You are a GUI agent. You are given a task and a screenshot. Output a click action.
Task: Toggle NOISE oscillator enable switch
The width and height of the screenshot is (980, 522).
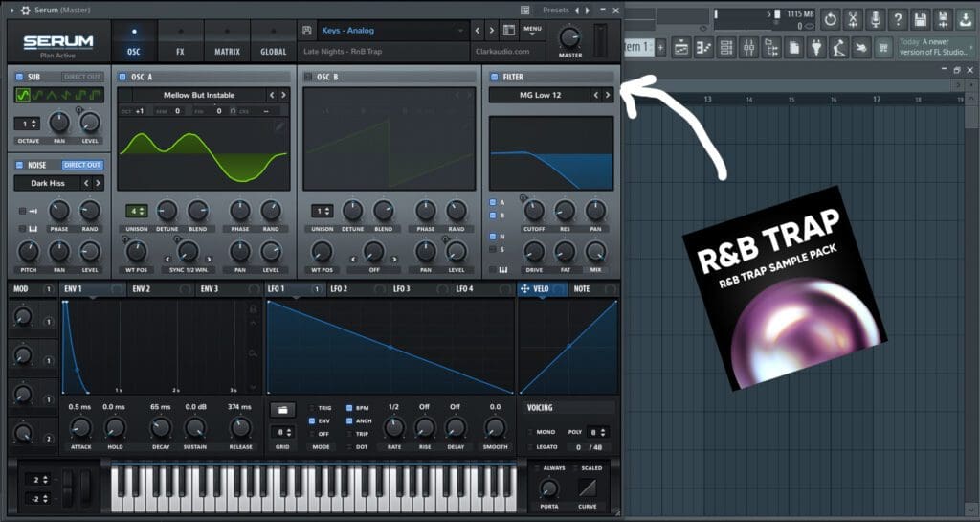19,165
